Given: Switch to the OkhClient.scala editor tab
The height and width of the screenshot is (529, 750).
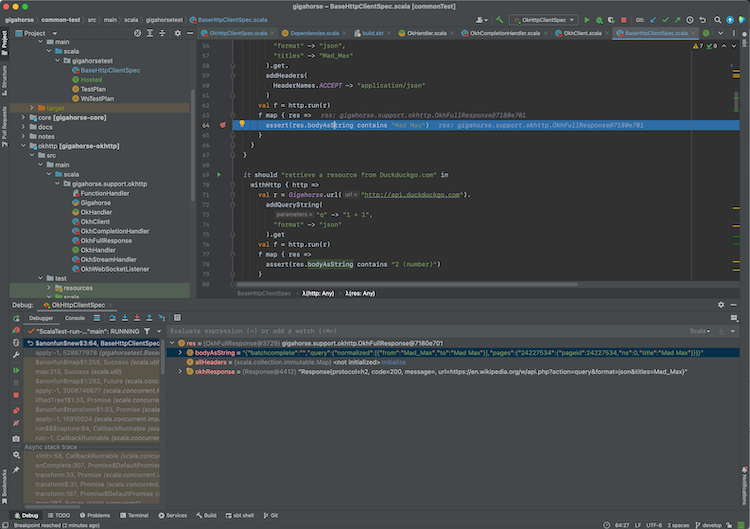Looking at the screenshot, I should (x=580, y=33).
